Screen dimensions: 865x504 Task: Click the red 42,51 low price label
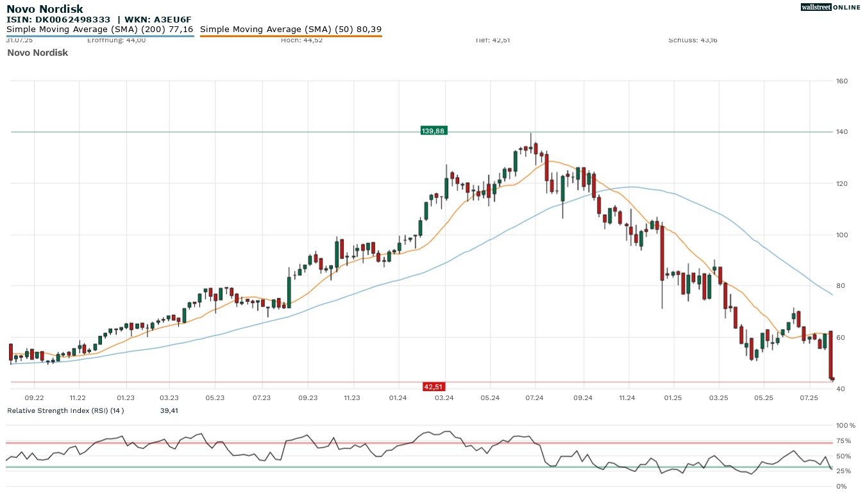click(433, 387)
